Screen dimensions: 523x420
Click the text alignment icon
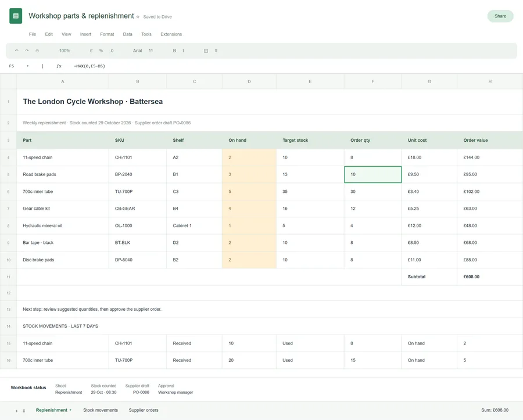[216, 51]
